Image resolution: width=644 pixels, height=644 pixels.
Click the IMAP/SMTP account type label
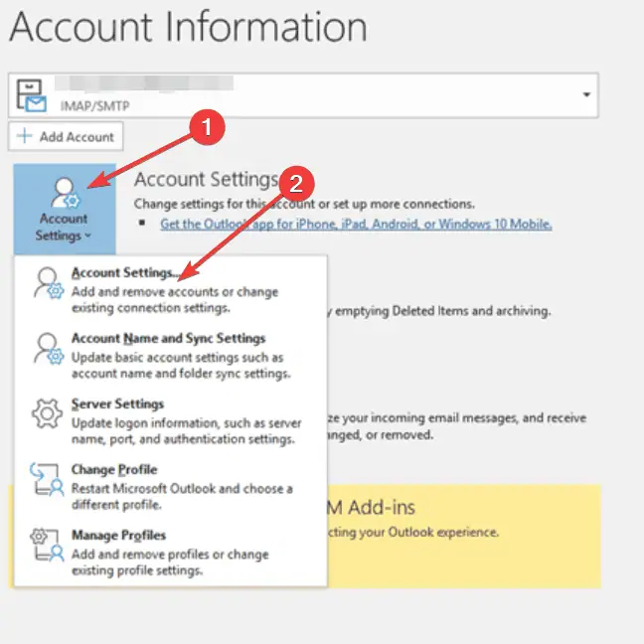click(x=94, y=106)
